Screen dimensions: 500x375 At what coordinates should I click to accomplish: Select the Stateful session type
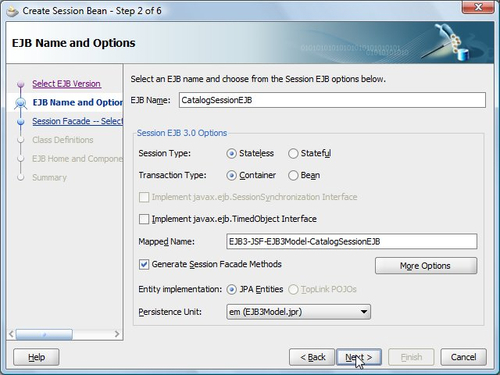tap(293, 154)
